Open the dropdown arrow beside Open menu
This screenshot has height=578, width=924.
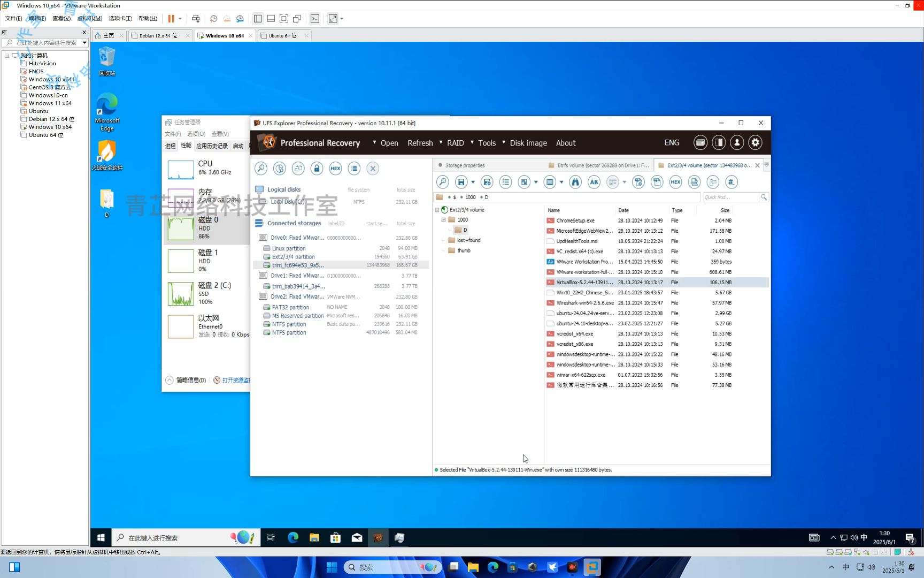[x=374, y=142]
